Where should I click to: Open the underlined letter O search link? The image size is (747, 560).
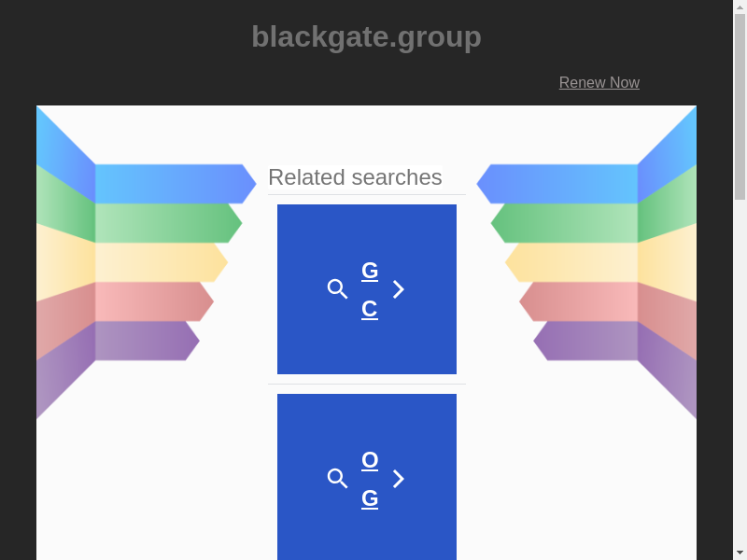pyautogui.click(x=370, y=460)
